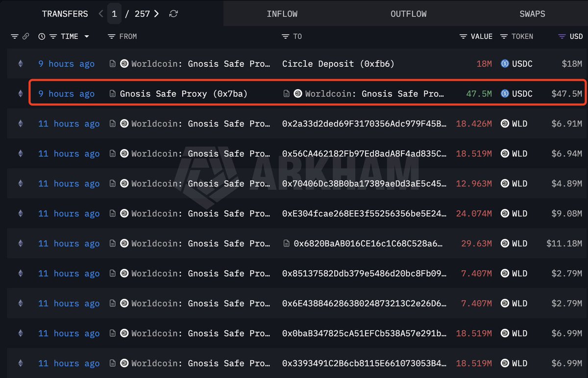Open the VALUE column filter
This screenshot has height=378, width=588.
(464, 36)
